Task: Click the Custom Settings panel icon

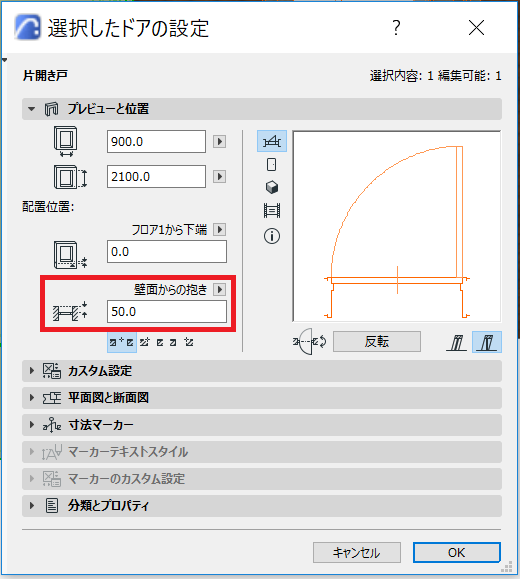Action: pyautogui.click(x=51, y=371)
